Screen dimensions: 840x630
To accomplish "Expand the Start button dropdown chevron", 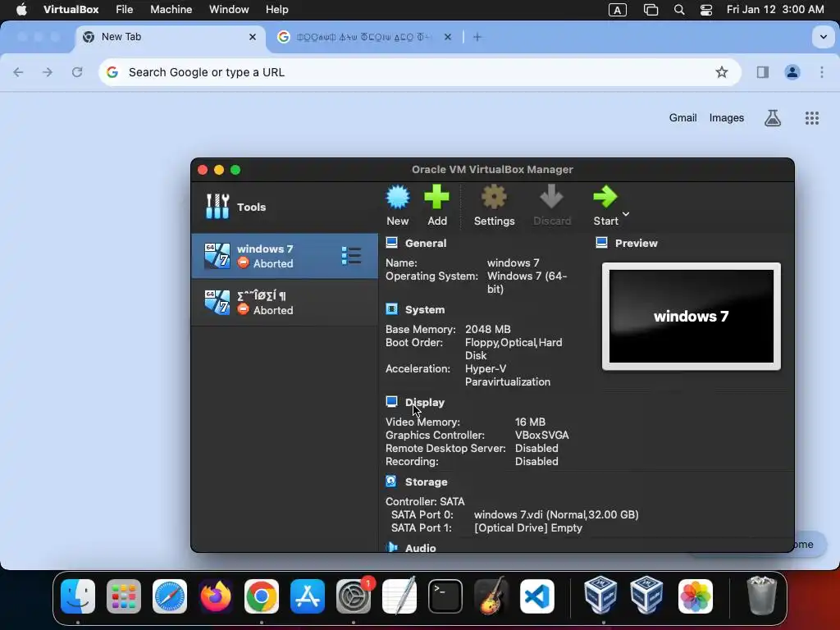I will pyautogui.click(x=626, y=214).
